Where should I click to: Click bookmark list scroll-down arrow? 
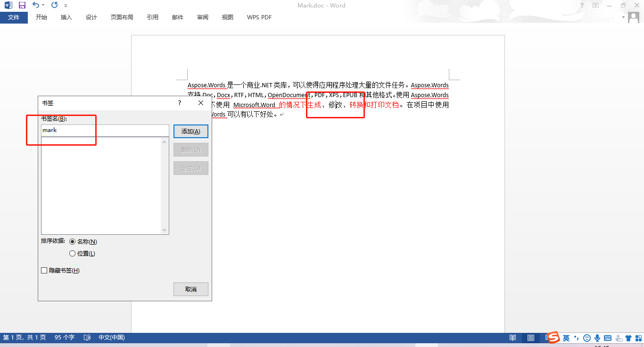coord(165,230)
